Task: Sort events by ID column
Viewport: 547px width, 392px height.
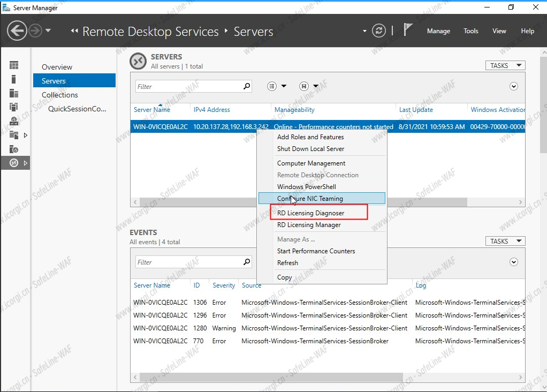Action: (197, 285)
